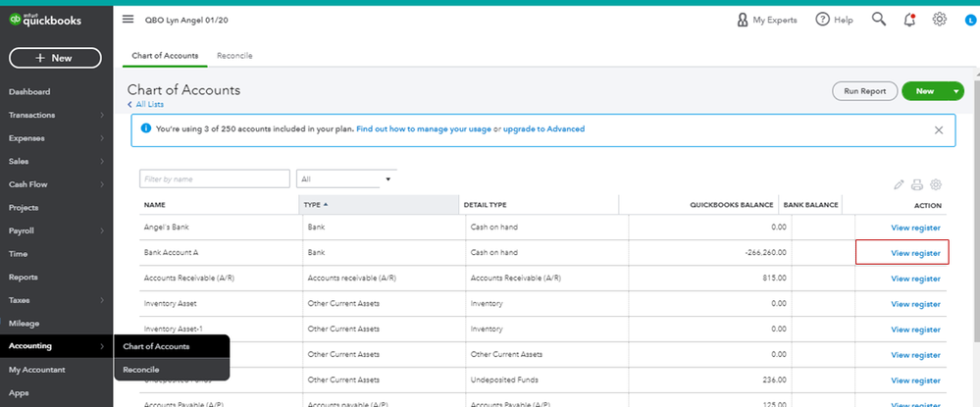Open the Help menu

coord(835,20)
